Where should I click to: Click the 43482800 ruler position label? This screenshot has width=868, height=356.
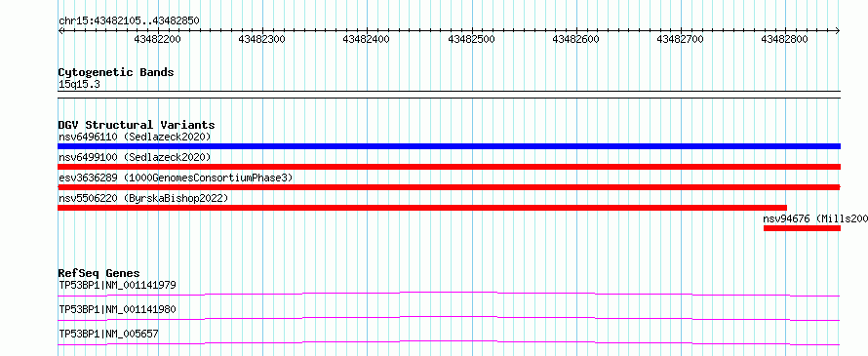point(784,40)
